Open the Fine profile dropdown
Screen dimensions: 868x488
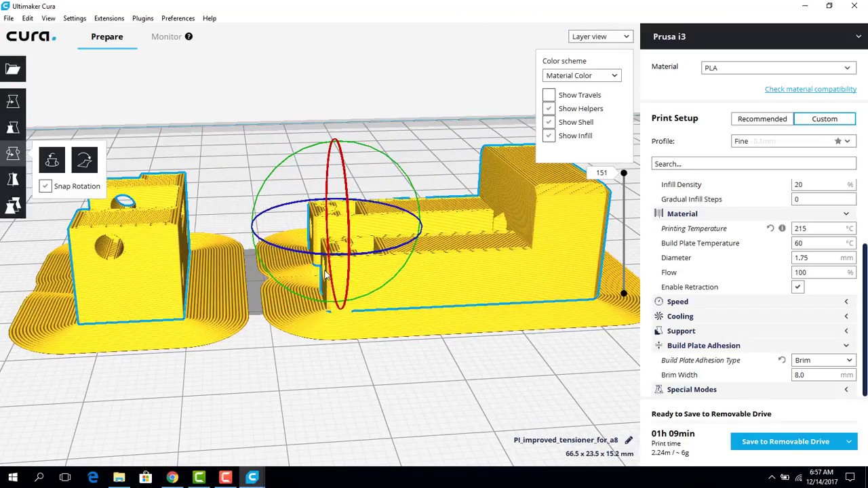(793, 141)
